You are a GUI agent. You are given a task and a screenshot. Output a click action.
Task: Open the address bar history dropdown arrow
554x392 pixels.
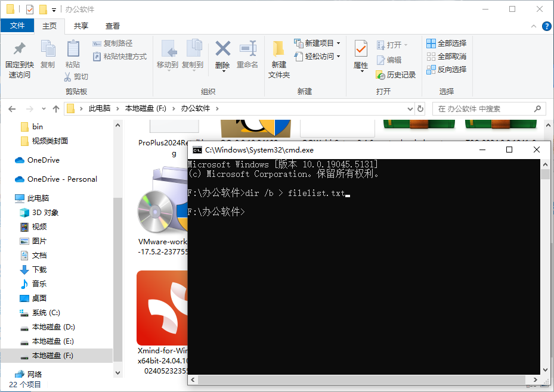pyautogui.click(x=410, y=108)
